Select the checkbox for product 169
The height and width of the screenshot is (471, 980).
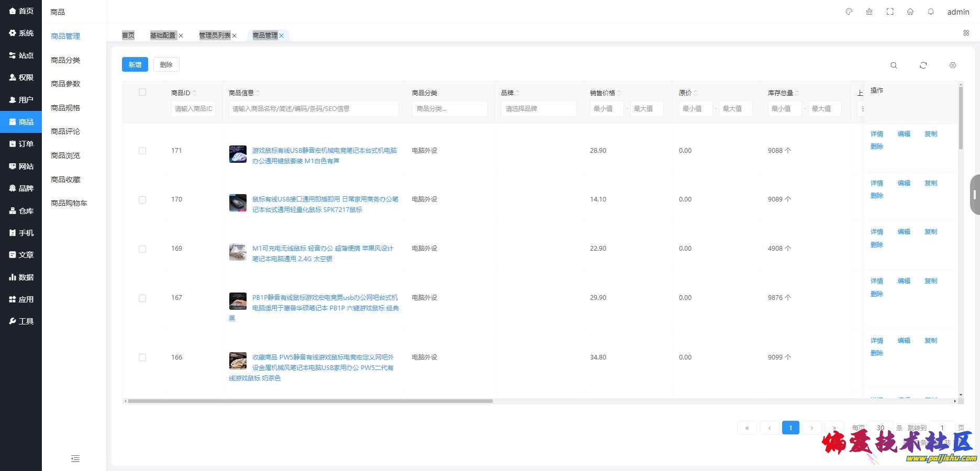(x=142, y=249)
